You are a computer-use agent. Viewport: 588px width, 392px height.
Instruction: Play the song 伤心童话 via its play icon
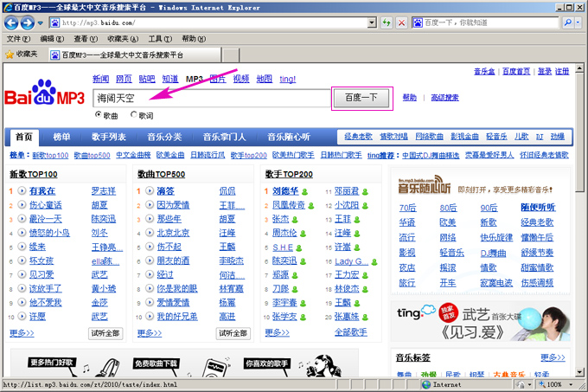[x=22, y=204]
